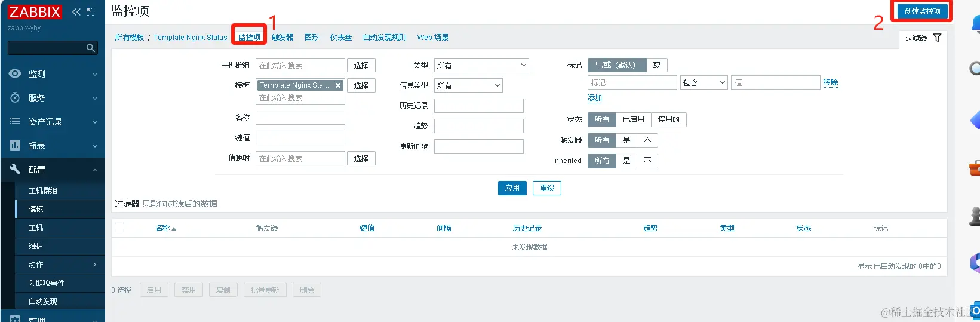
Task: Click the wrench icon beside 配置
Action: coord(15,170)
